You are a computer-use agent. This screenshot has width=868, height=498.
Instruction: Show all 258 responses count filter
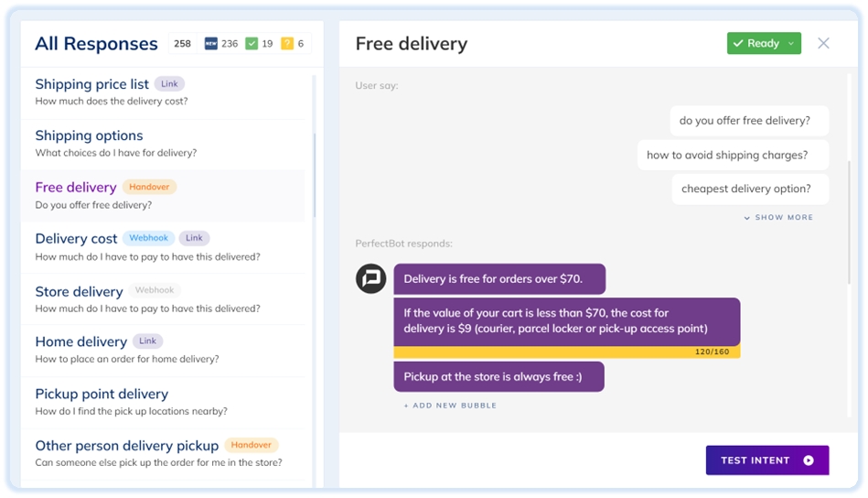point(182,44)
